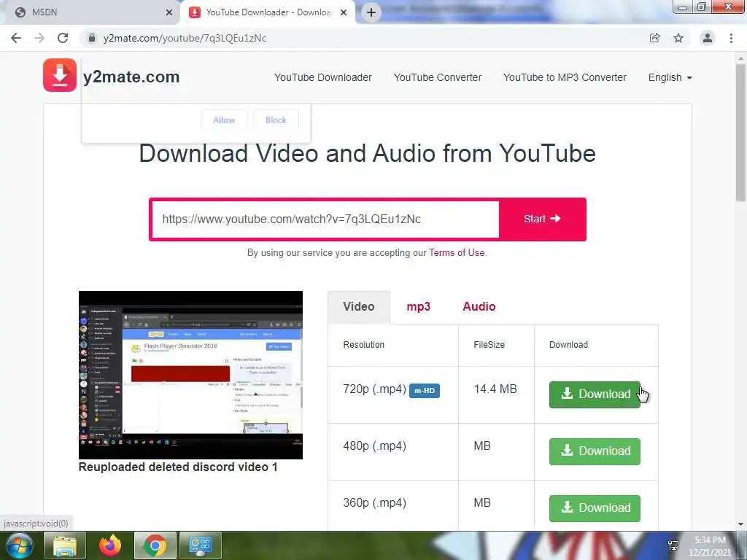Click the 'FileSize' column header

click(x=489, y=345)
